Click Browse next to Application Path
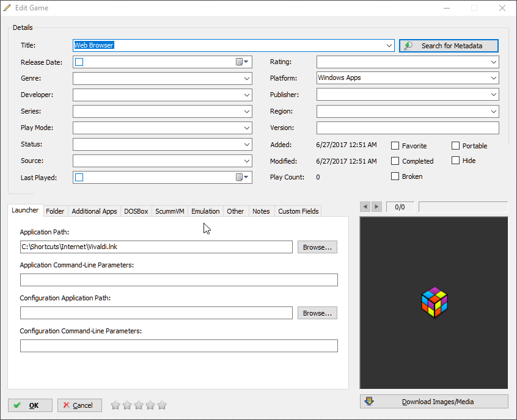Screen dimensions: 517x420 coord(317,247)
